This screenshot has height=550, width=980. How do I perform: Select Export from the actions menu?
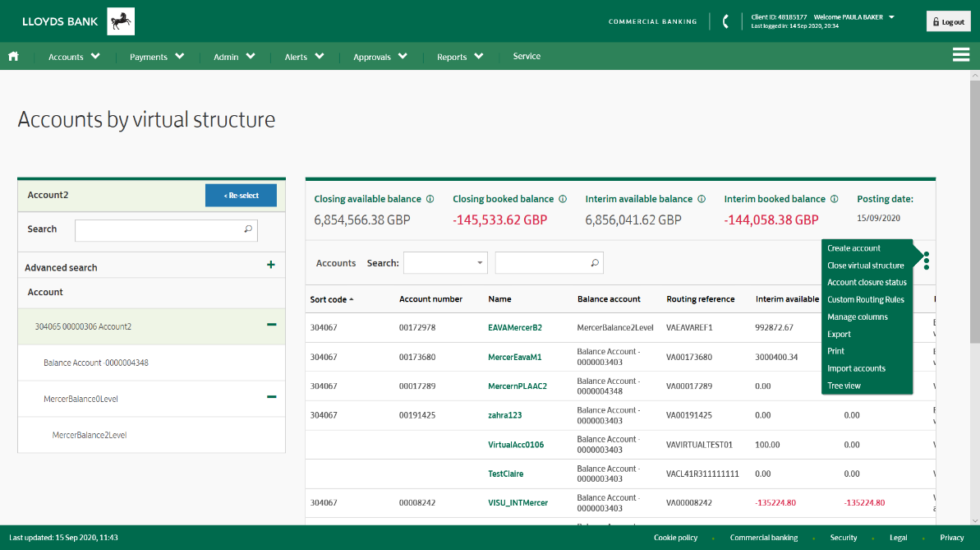tap(839, 334)
